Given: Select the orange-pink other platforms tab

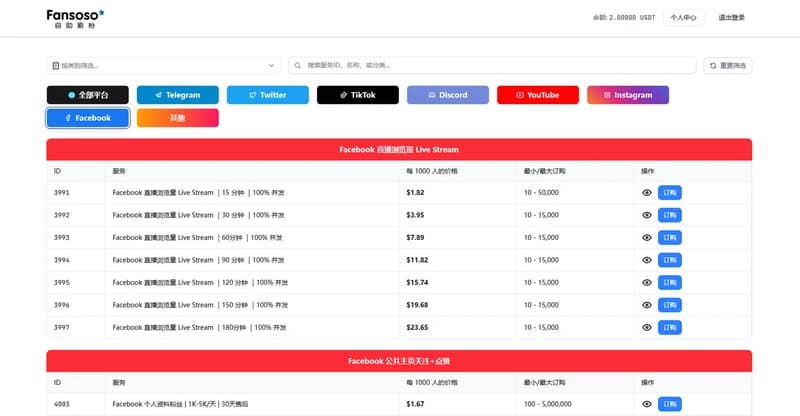Looking at the screenshot, I should coord(178,118).
